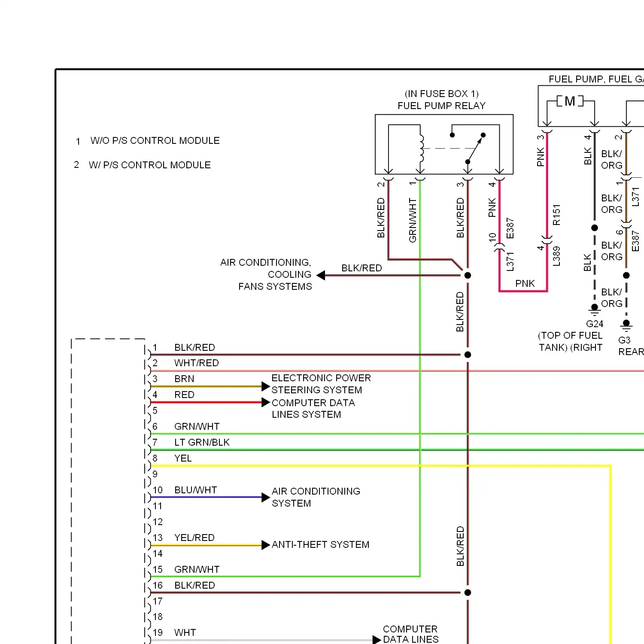Viewport: 644px width, 644px height.
Task: Click the AIR CONDITIONING SYSTEM label
Action: tap(316, 497)
